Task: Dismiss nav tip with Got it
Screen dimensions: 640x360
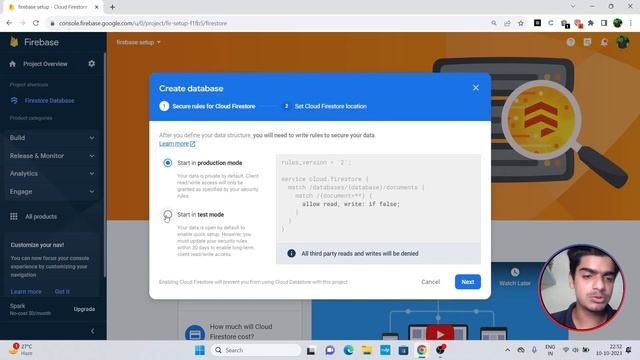Action: point(62,291)
